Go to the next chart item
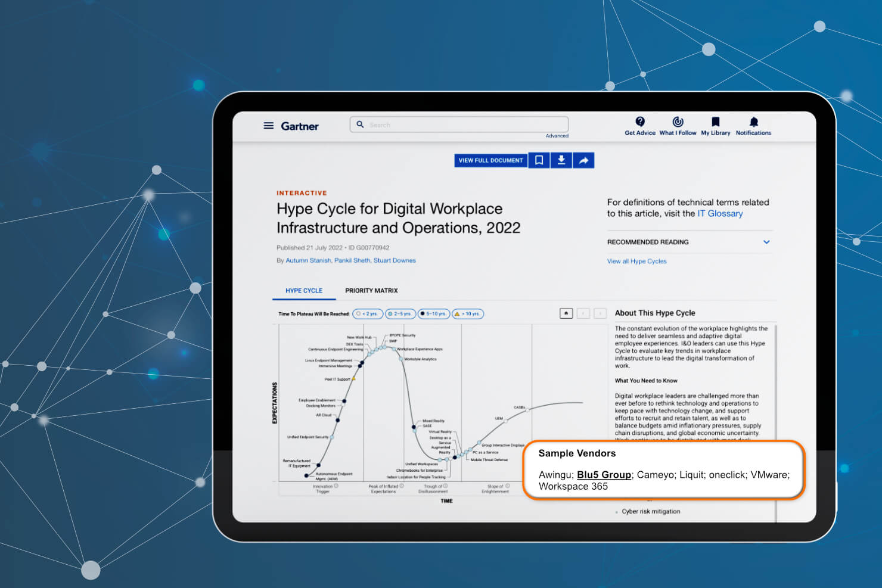The image size is (882, 588). 600,313
